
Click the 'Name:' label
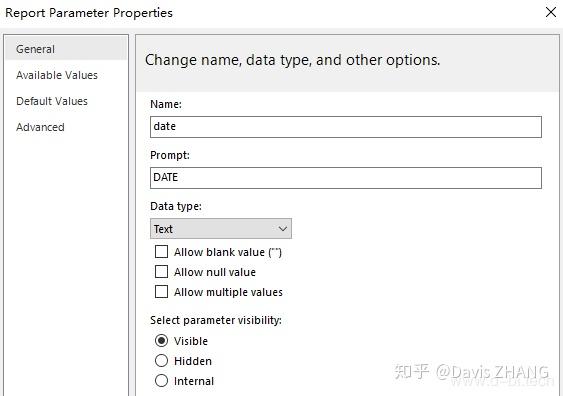pyautogui.click(x=166, y=104)
